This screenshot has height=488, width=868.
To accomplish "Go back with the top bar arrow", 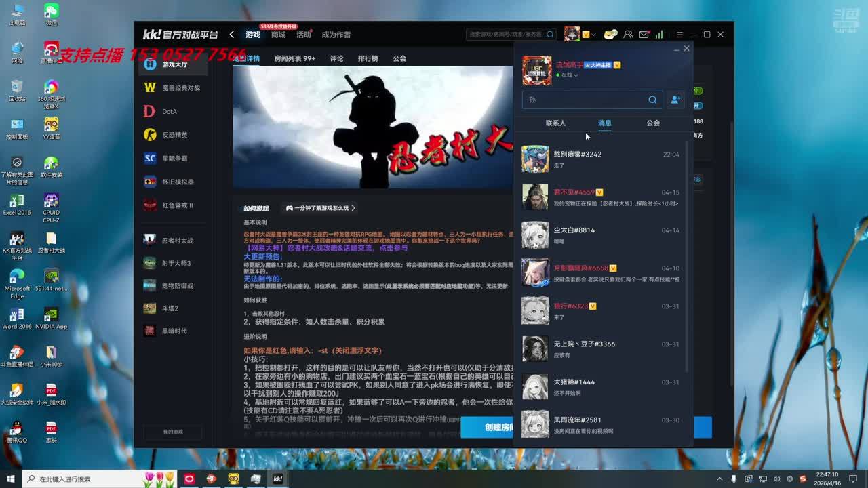I will tap(231, 35).
